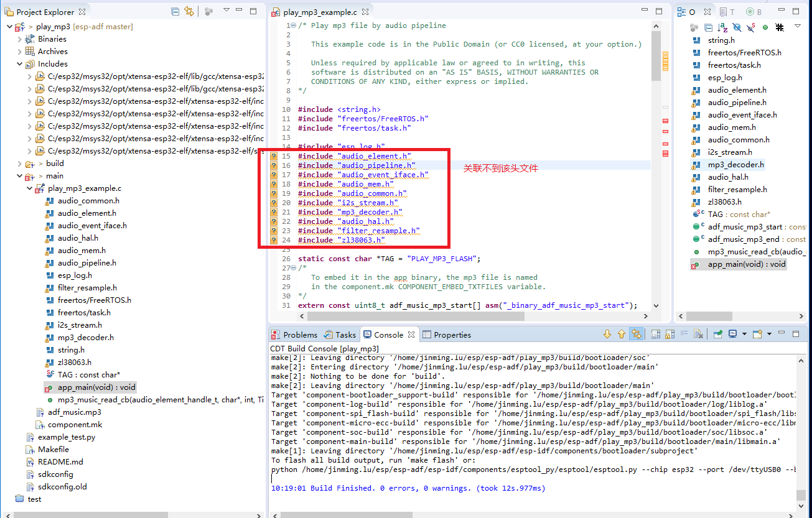Image resolution: width=812 pixels, height=518 pixels.
Task: Maximize the Outline view
Action: tap(796, 11)
